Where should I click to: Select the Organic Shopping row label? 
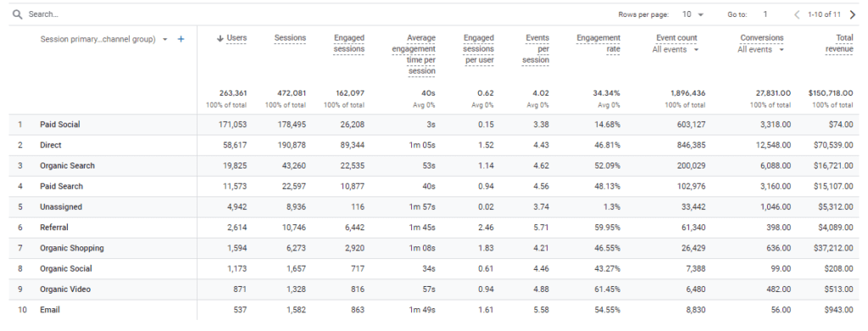point(72,248)
